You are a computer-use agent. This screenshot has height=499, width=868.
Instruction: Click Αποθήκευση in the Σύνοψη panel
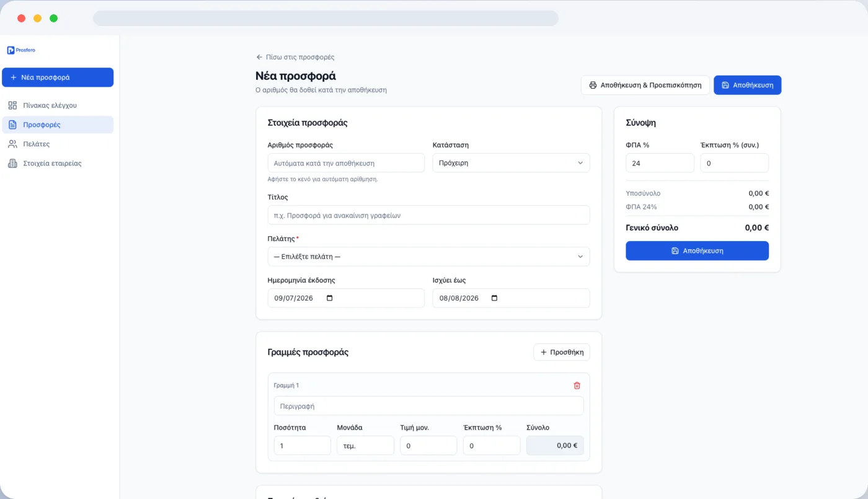(697, 251)
